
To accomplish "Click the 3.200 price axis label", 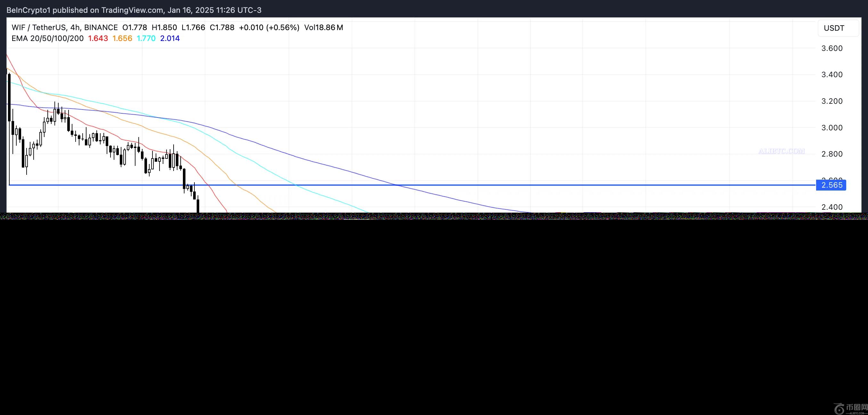I will click(832, 101).
